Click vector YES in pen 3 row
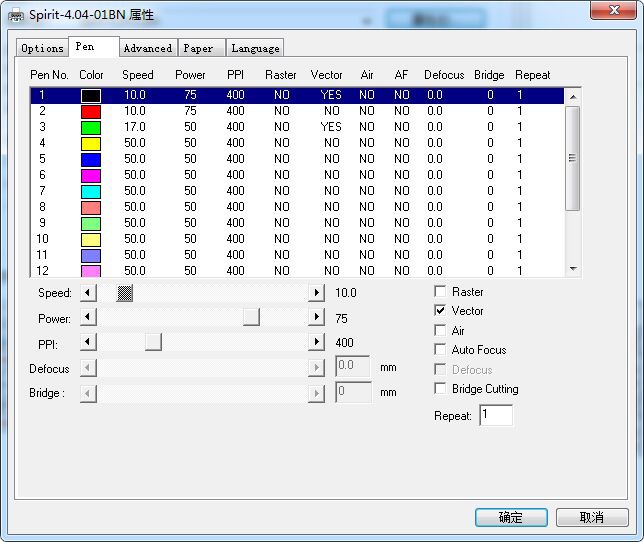644x542 pixels. 331,127
